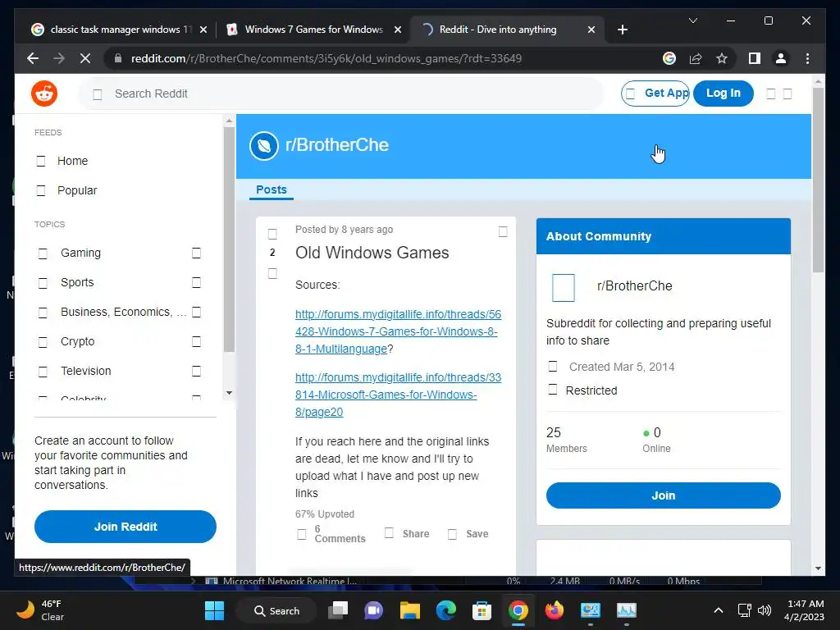Show hidden system tray icons
This screenshot has height=630, width=840.
coord(719,610)
